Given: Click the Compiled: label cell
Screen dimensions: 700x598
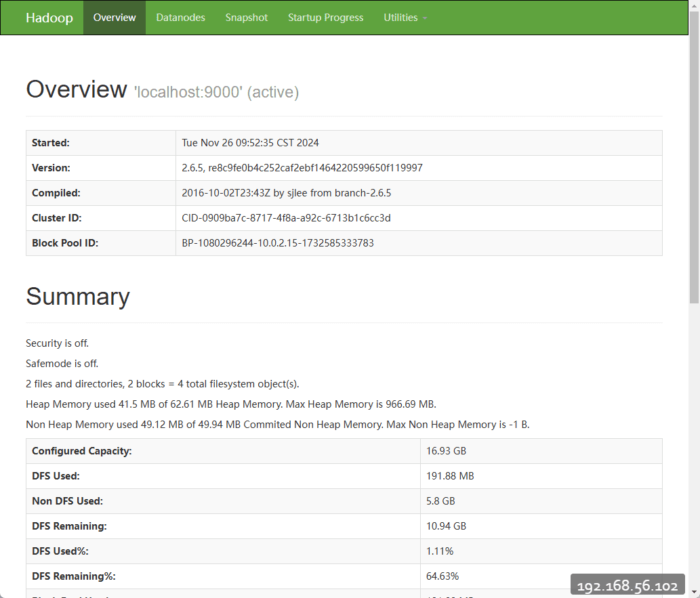Looking at the screenshot, I should [x=101, y=193].
